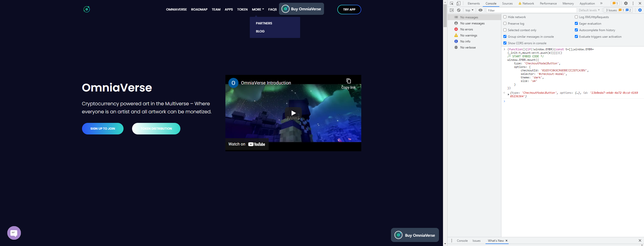Open the Performance tab

pos(548,3)
